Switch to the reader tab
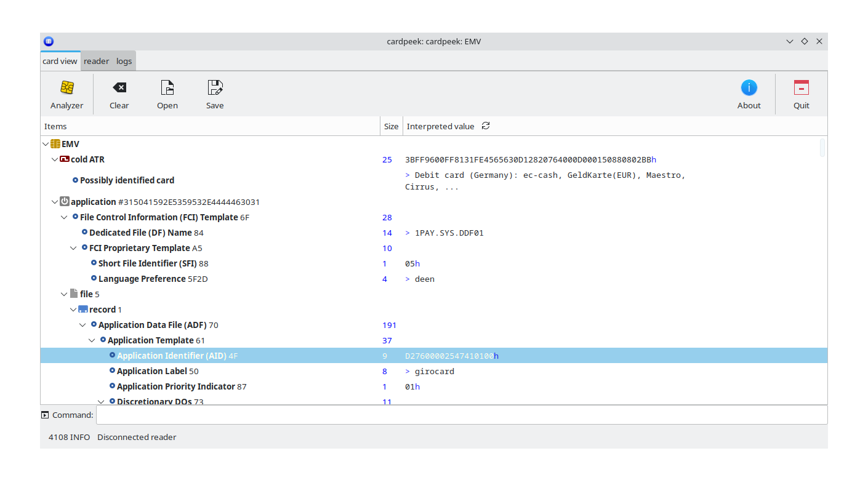 click(x=96, y=60)
